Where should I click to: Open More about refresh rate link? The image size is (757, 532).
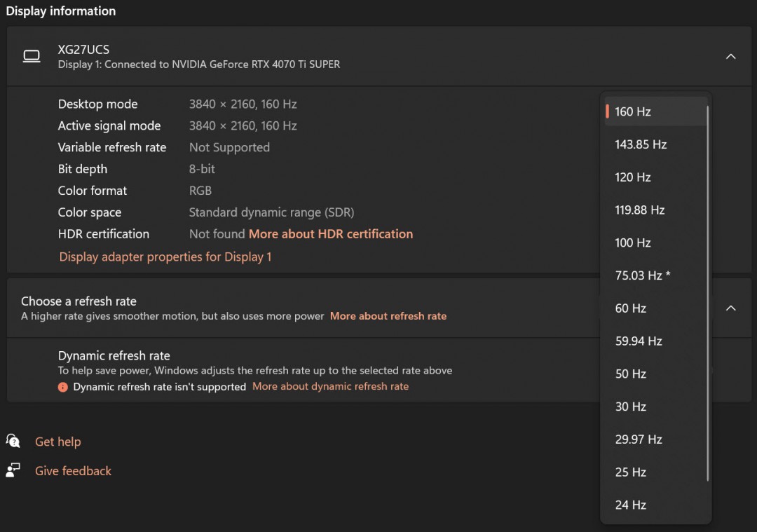388,316
